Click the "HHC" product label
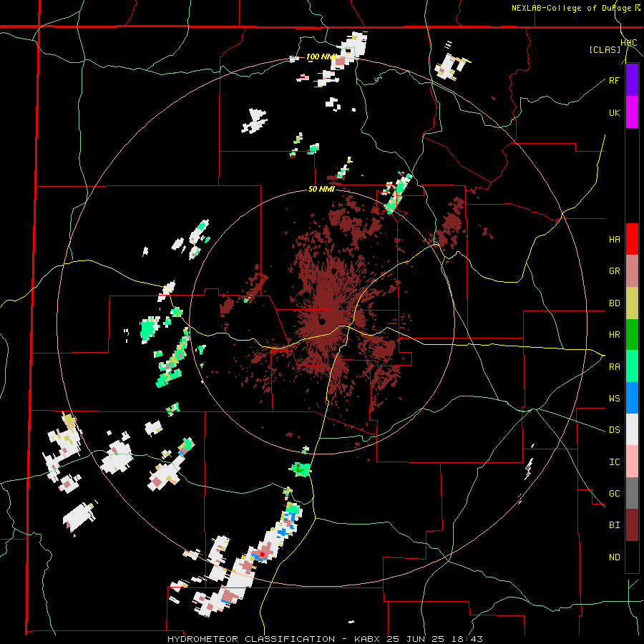 point(629,42)
